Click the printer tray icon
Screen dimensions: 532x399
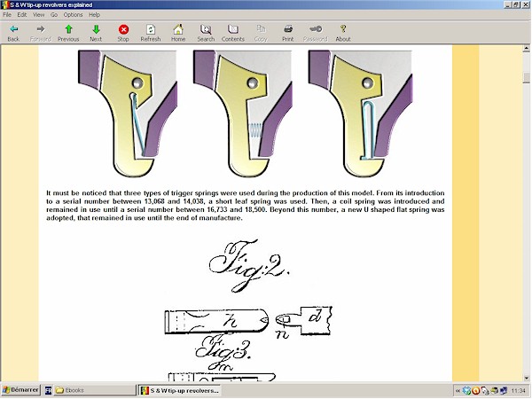point(495,391)
